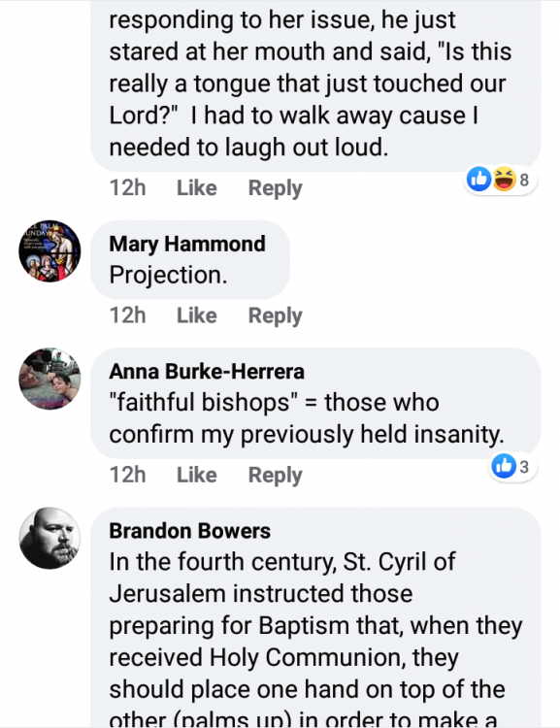This screenshot has width=560, height=728.
Task: Like Mary Hammond's 'Projection.' comment
Action: tap(197, 315)
